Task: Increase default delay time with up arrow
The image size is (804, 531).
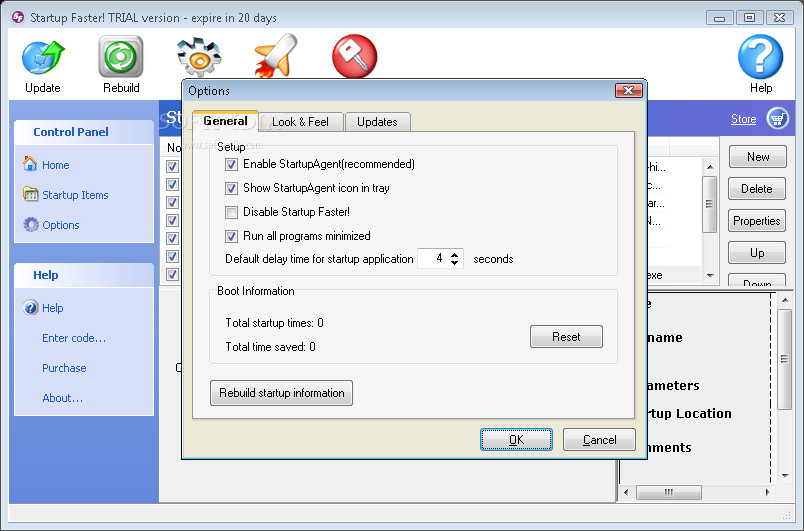Action: (x=454, y=254)
